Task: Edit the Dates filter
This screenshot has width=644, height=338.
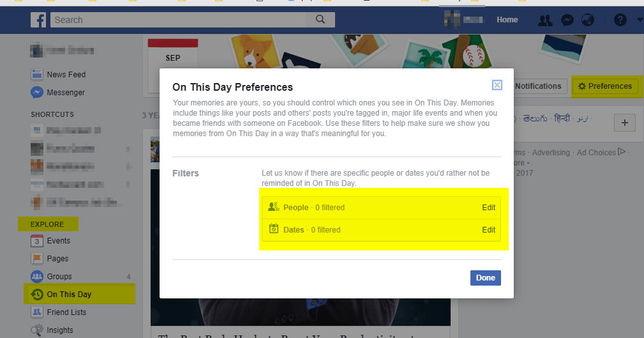Action: (488, 230)
